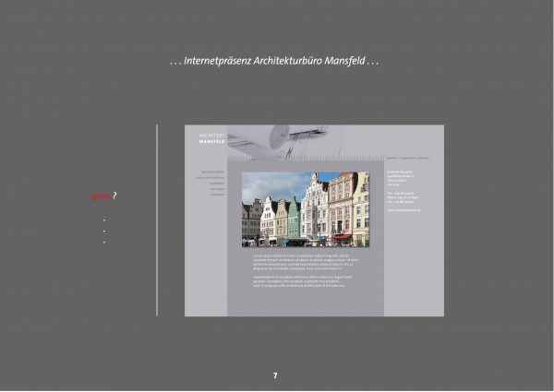The image size is (554, 392).
Task: Go to the 'neubauten' section
Action: (x=216, y=183)
